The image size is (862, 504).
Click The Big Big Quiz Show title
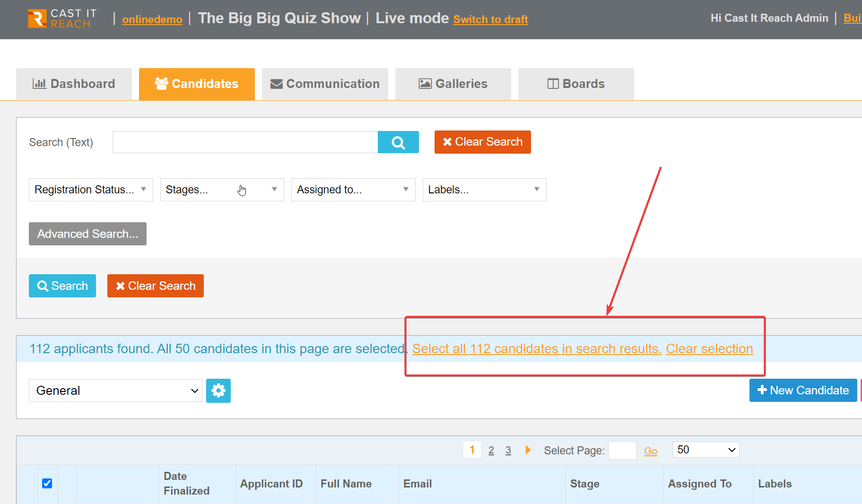point(279,18)
